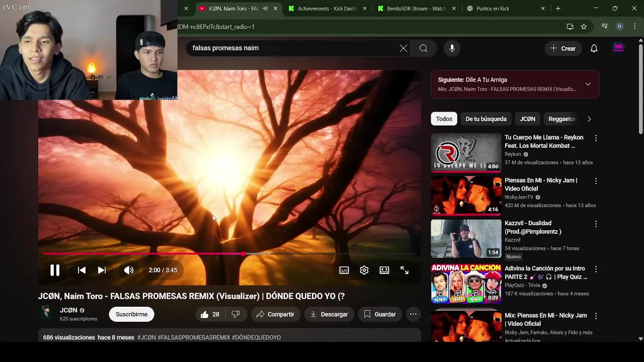Show more filter chips with arrow
The image size is (644, 362).
589,119
